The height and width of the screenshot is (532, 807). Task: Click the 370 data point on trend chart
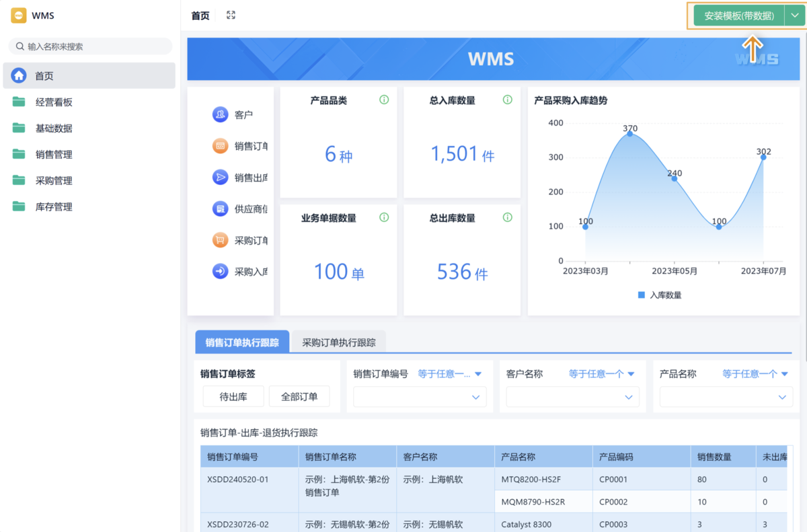point(630,134)
